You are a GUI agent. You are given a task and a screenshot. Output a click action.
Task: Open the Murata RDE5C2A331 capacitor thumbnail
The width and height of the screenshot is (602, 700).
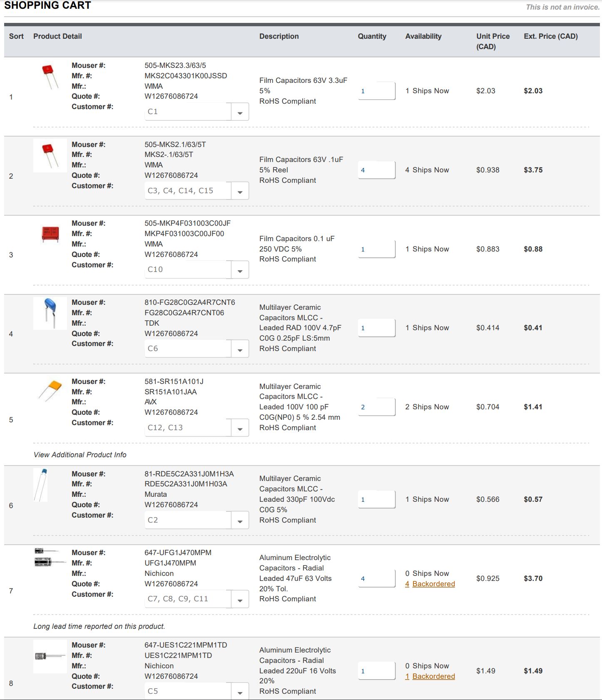(41, 485)
